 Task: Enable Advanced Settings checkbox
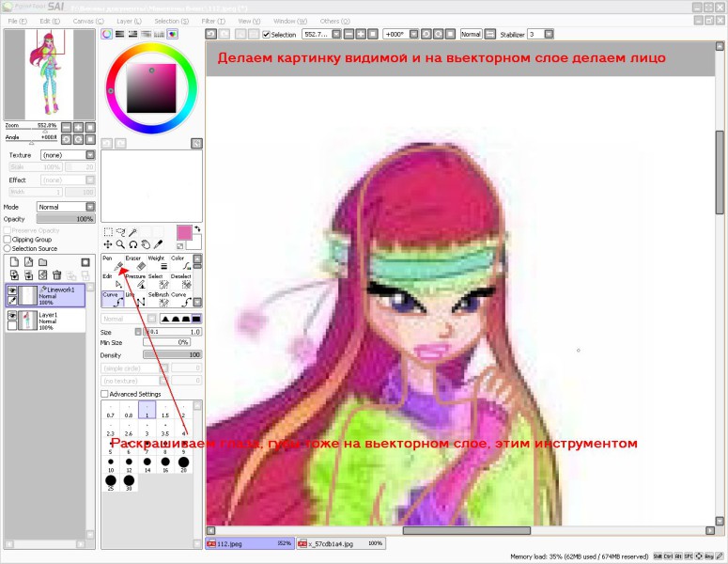pyautogui.click(x=104, y=394)
